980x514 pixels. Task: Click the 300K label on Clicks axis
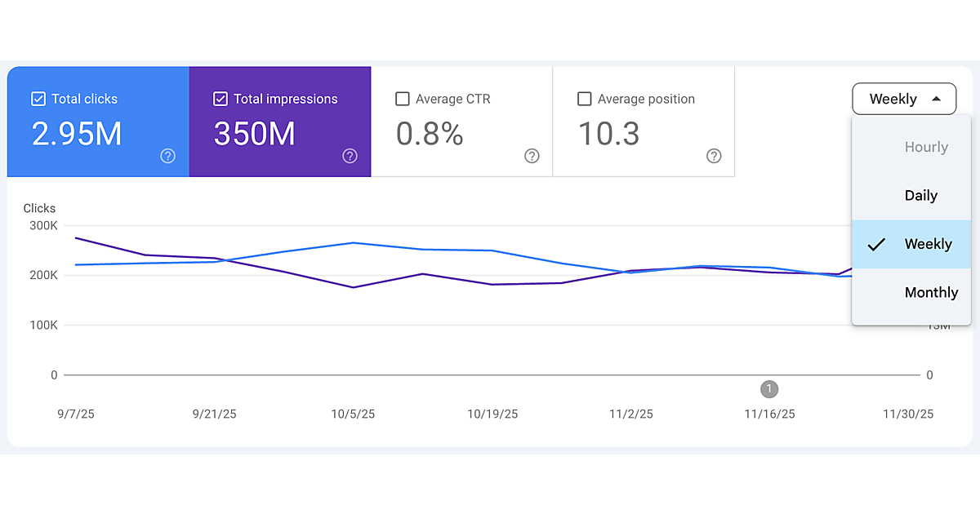[x=42, y=225]
